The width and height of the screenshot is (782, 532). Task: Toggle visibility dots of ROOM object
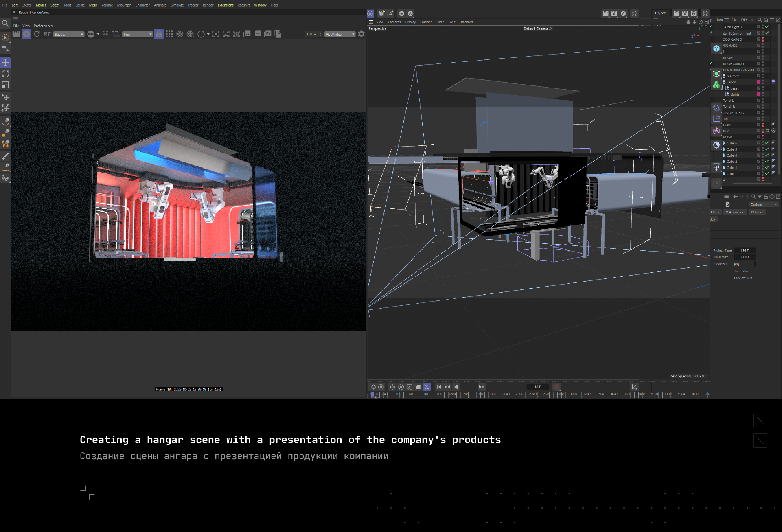763,58
